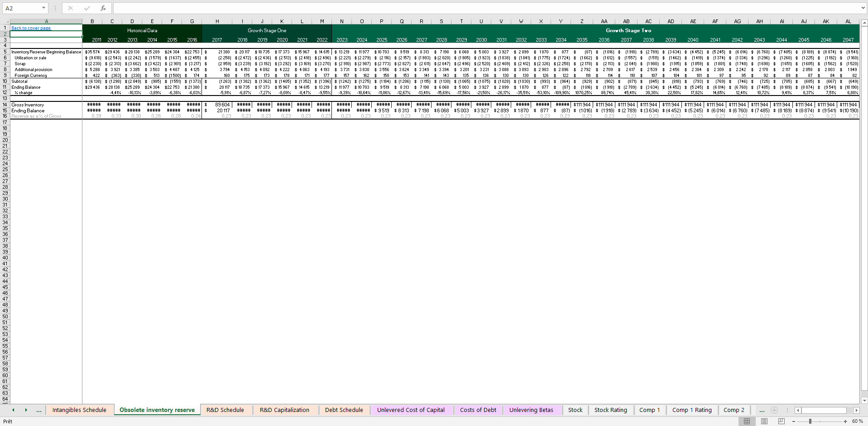
Task: Expand the formula bar with the chevron
Action: [x=863, y=8]
